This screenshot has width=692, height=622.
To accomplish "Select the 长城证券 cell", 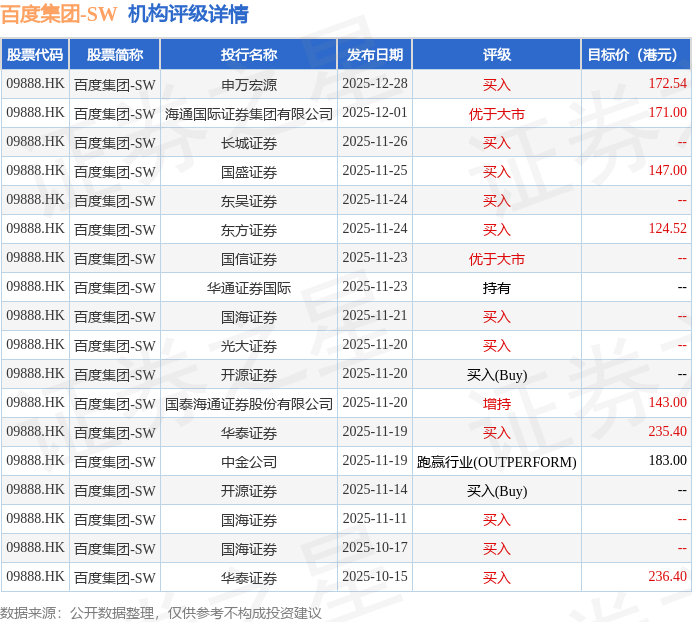I will coord(249,143).
